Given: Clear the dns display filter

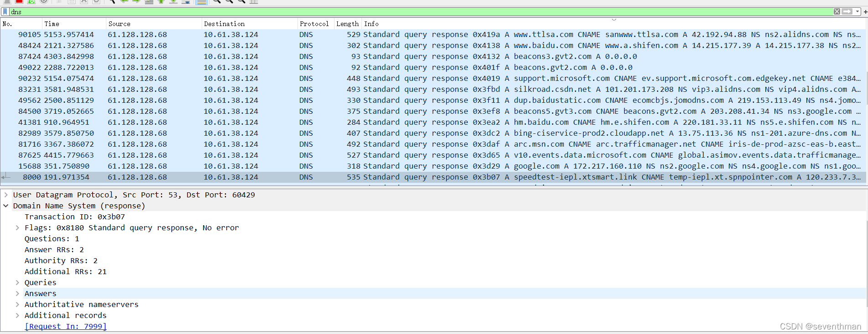Looking at the screenshot, I should [837, 11].
